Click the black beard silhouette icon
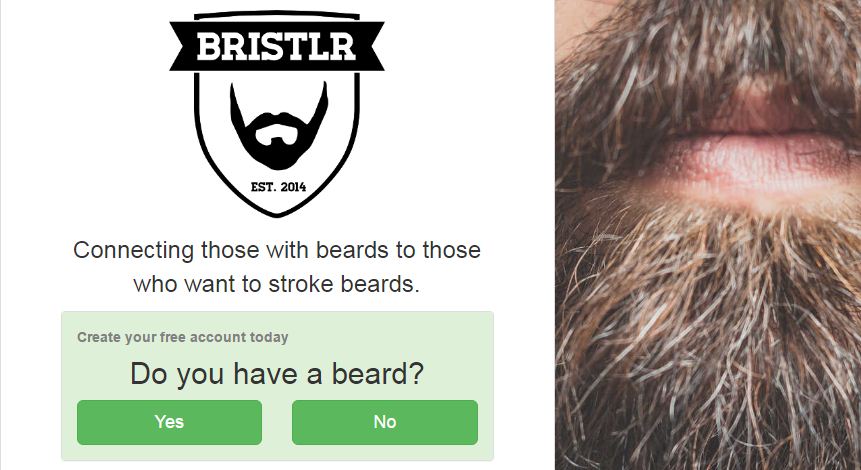 click(278, 126)
